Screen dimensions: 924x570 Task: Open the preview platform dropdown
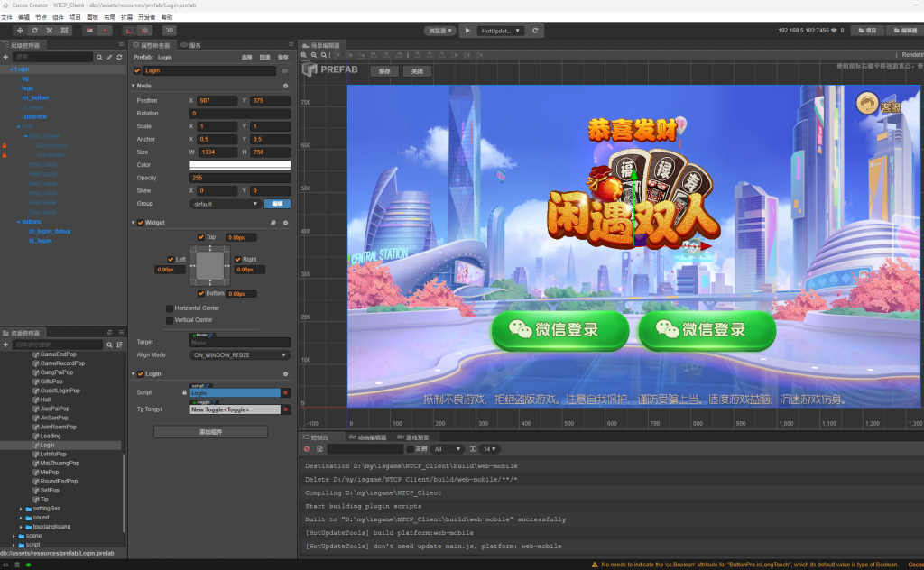coord(439,31)
